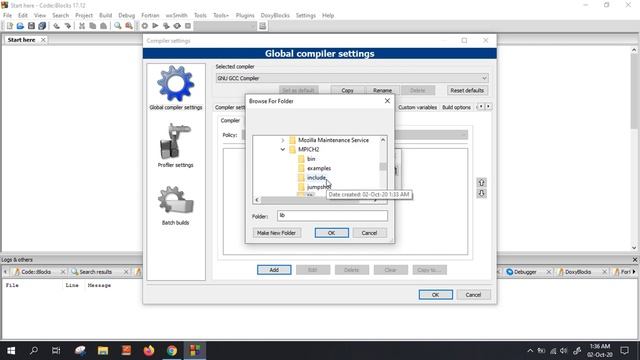Click the Redo toolbar icon
This screenshot has height=360, width=640.
(x=67, y=26)
